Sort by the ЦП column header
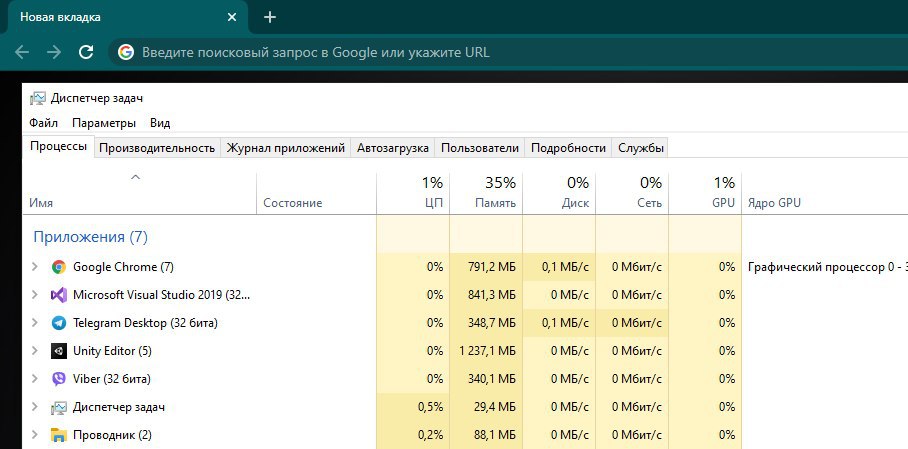Image resolution: width=908 pixels, height=449 pixels. tap(413, 194)
